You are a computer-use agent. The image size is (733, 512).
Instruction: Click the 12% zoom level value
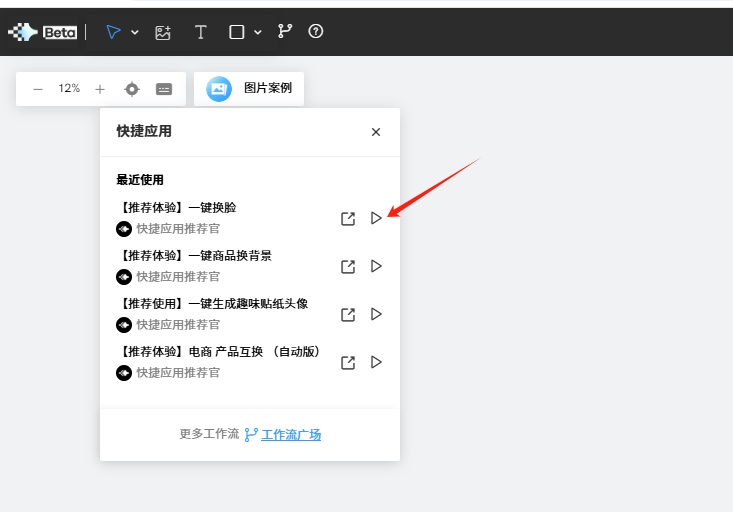pyautogui.click(x=69, y=89)
